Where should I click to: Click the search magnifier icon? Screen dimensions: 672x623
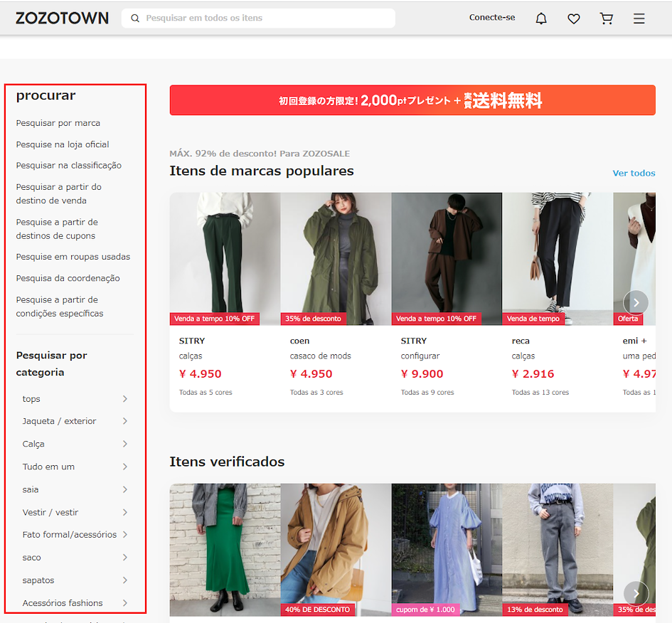135,18
